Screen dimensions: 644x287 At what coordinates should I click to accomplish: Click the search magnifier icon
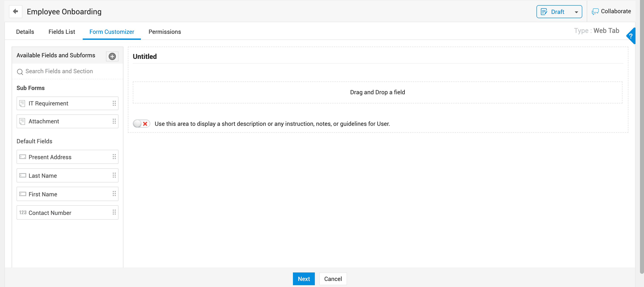tap(20, 72)
